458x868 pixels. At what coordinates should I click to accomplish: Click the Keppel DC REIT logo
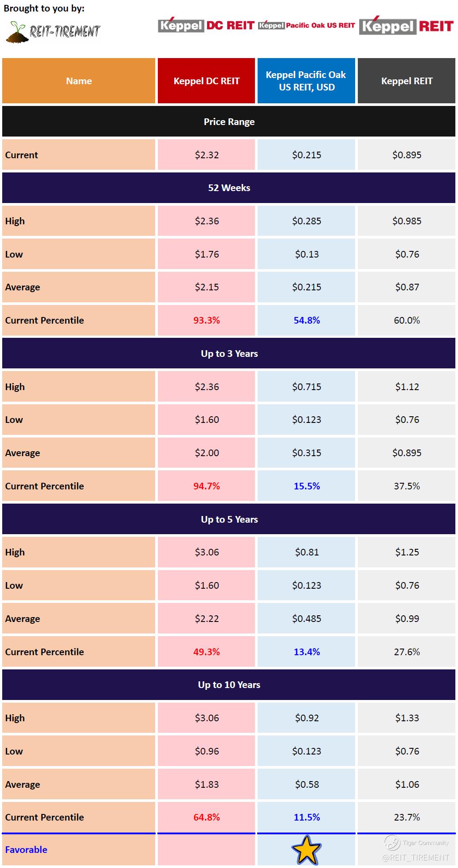(x=206, y=26)
